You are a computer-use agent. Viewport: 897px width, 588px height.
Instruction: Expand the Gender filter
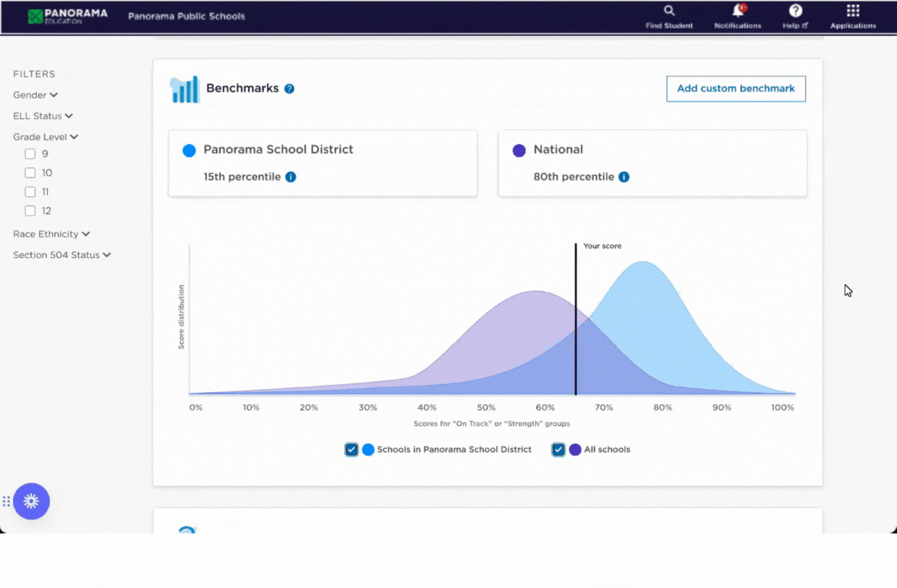[x=35, y=95]
